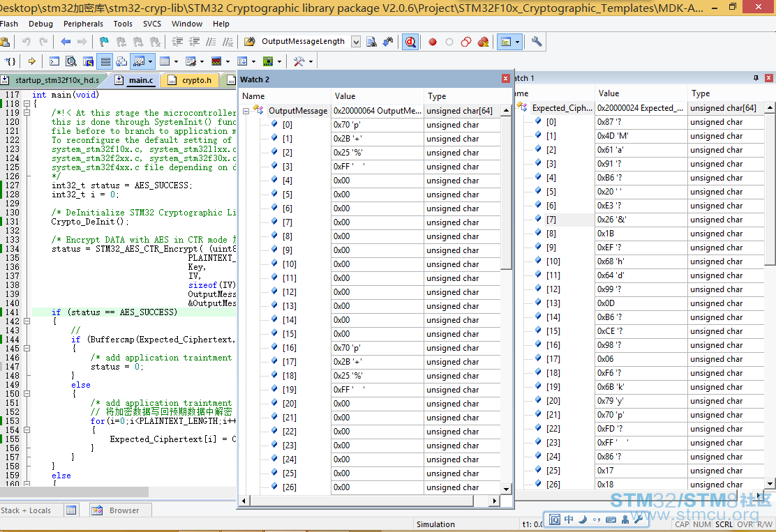Click the Watch 2 horizontal scrollbar right arrow

tap(494, 501)
